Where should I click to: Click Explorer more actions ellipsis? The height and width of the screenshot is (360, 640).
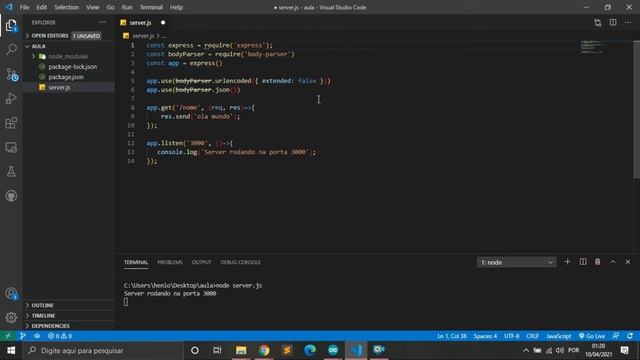(102, 22)
